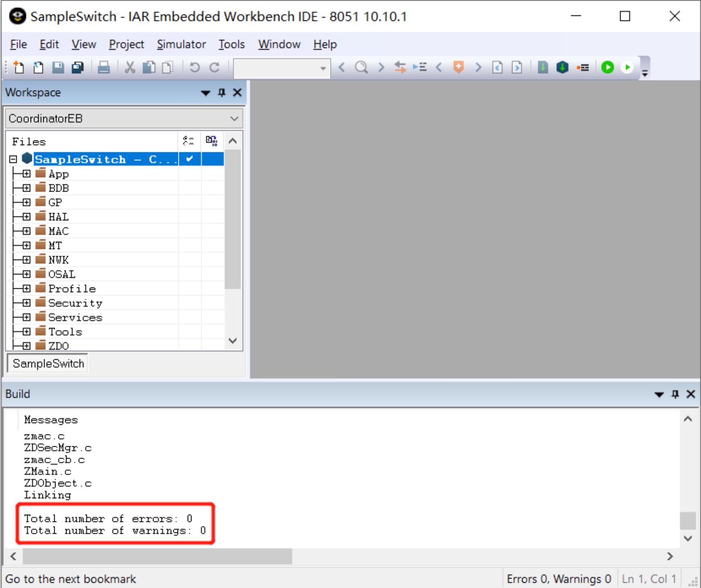Open the File menu
Image resolution: width=701 pixels, height=588 pixels.
pyautogui.click(x=18, y=44)
